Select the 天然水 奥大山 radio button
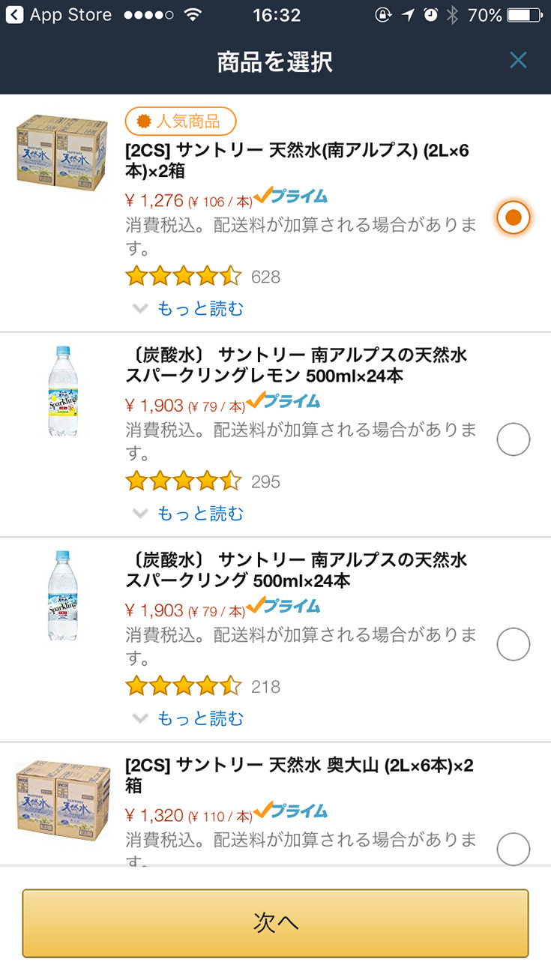 pyautogui.click(x=514, y=849)
